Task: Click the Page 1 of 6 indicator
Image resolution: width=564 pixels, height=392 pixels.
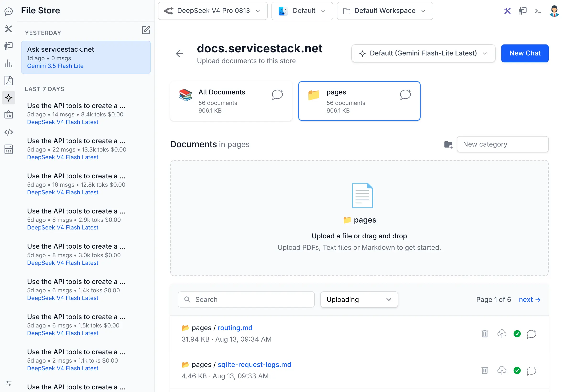Action: tap(493, 300)
